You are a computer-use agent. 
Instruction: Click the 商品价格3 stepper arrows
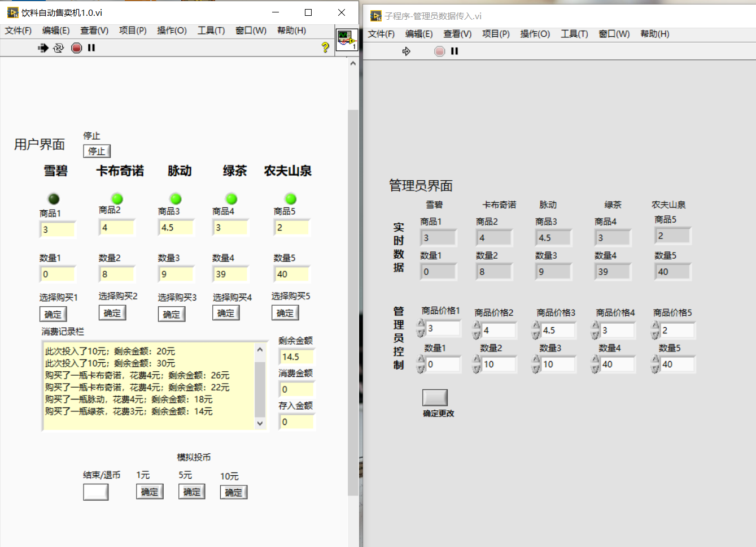[536, 330]
